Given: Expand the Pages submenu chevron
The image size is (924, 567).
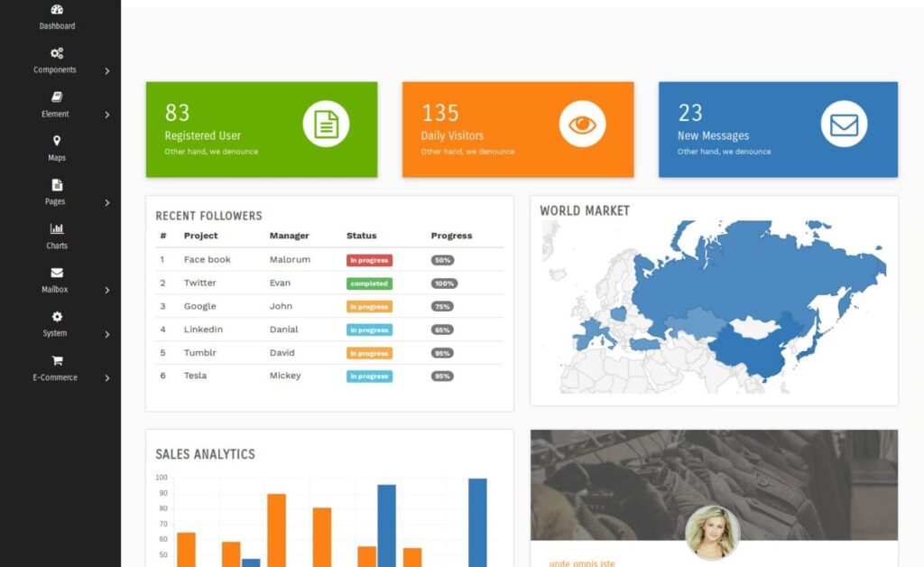Looking at the screenshot, I should (x=107, y=202).
